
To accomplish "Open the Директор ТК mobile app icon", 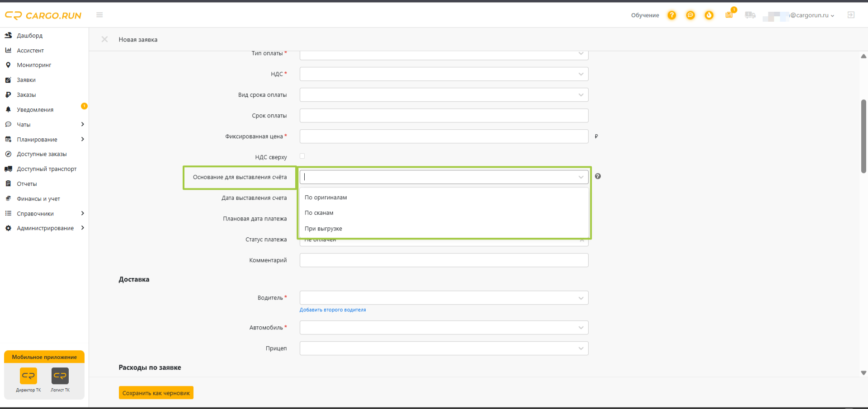I will (28, 376).
